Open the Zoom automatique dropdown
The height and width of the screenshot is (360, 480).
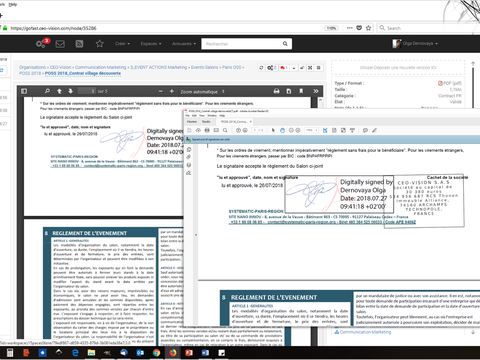tap(203, 91)
